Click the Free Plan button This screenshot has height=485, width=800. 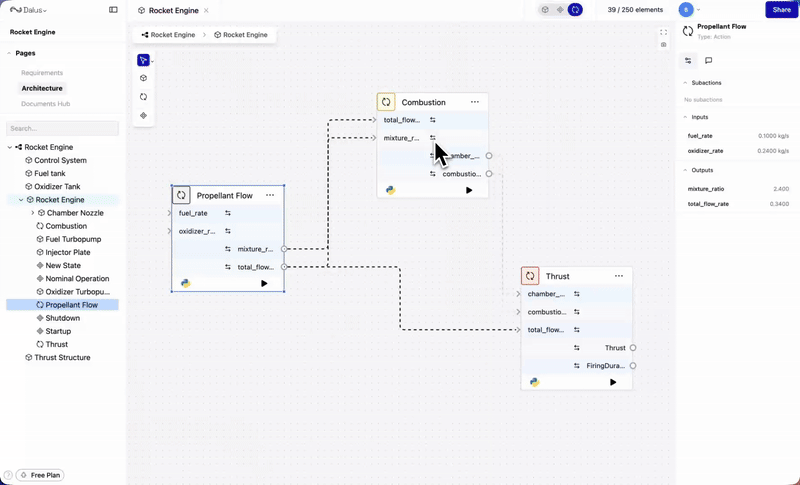click(x=40, y=475)
